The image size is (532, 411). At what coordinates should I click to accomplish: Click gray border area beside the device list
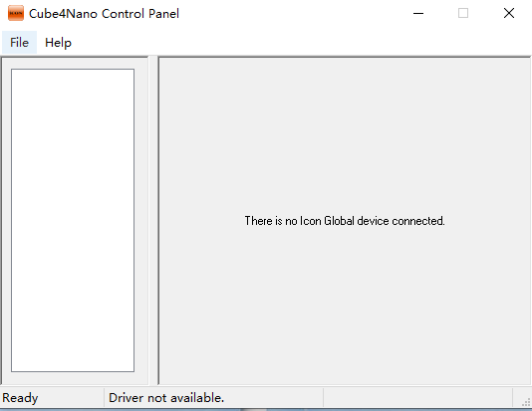141,221
